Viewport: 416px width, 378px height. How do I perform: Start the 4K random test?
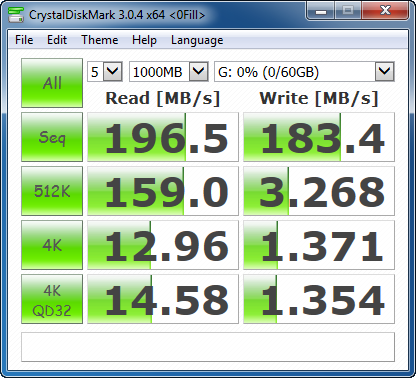52,245
